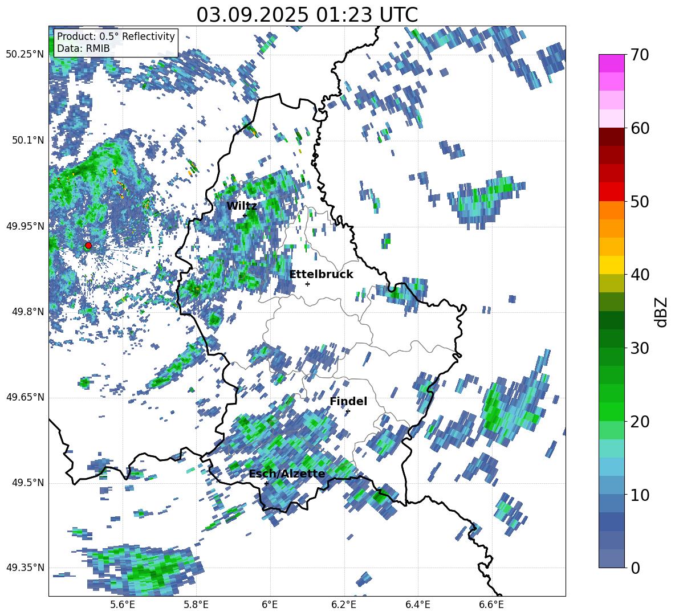The width and height of the screenshot is (675, 616).
Task: Click the 50.25°N latitude label
Action: 25,55
